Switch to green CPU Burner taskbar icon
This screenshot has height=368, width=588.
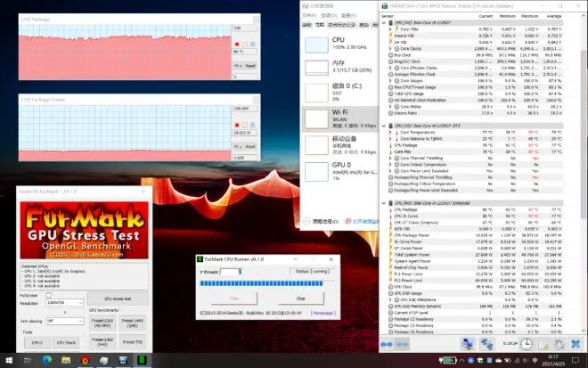click(142, 361)
